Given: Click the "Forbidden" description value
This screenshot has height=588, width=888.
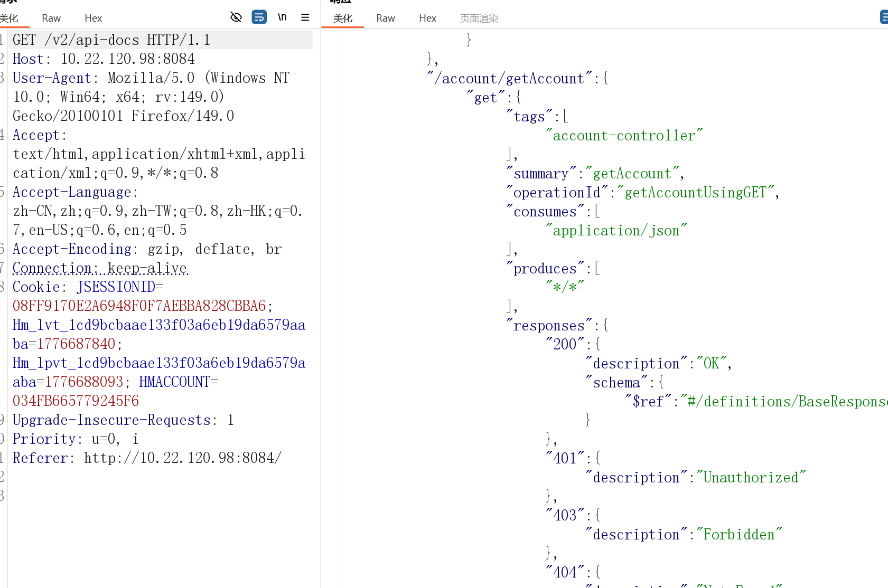Looking at the screenshot, I should click(739, 534).
